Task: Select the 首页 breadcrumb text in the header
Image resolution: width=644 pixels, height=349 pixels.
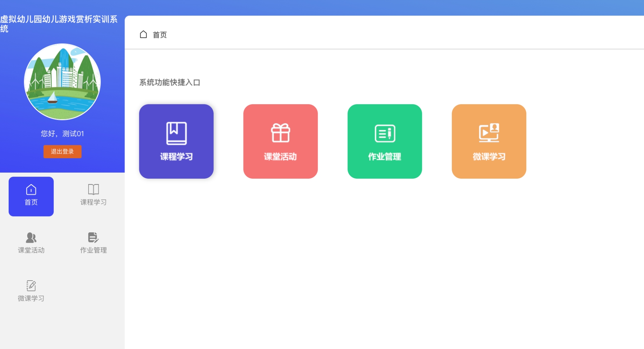Action: pos(160,35)
